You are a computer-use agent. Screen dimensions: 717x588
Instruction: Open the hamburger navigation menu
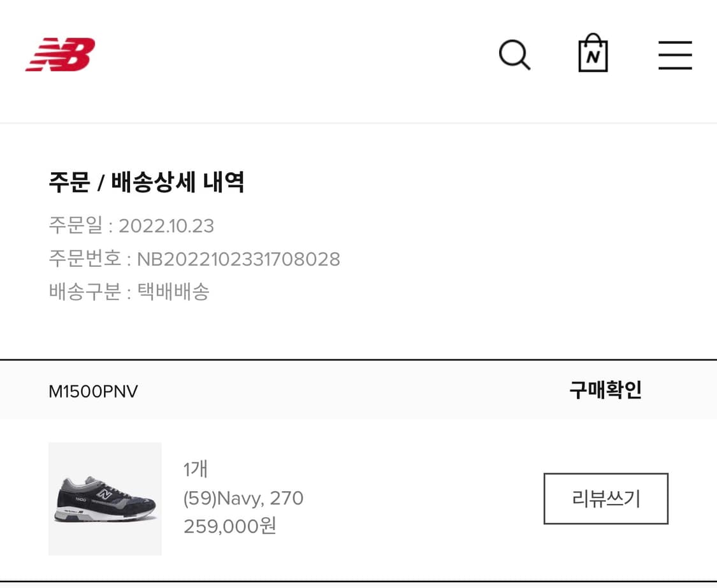[x=675, y=55]
